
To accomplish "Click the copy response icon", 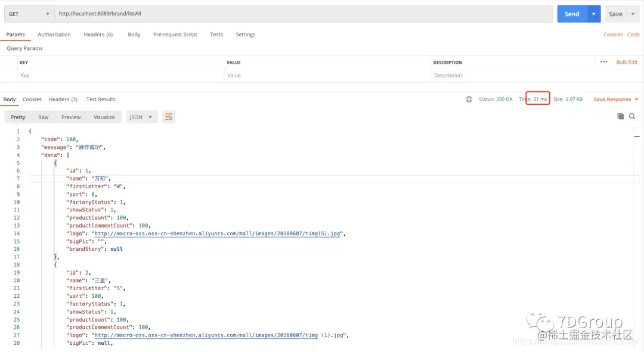I will [x=620, y=117].
